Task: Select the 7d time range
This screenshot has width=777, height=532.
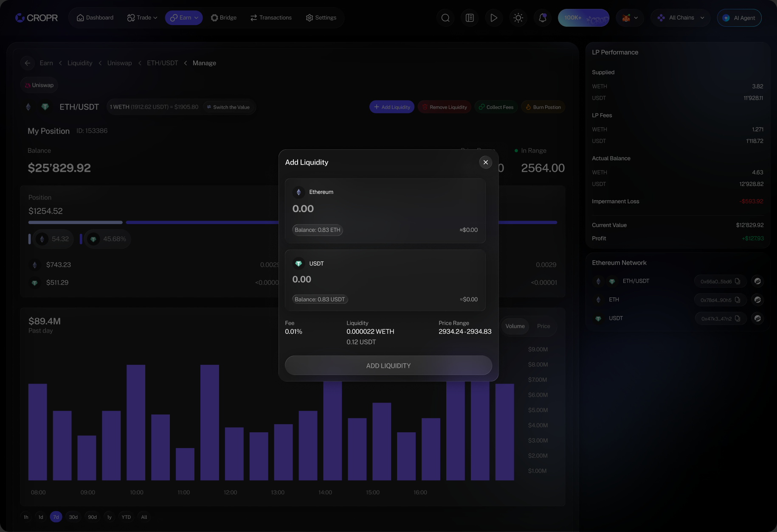Action: [x=56, y=517]
